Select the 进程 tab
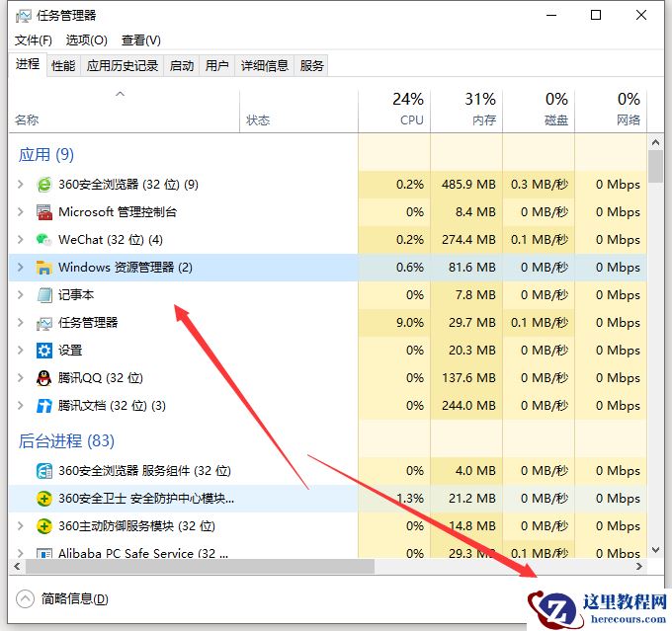 pos(28,65)
